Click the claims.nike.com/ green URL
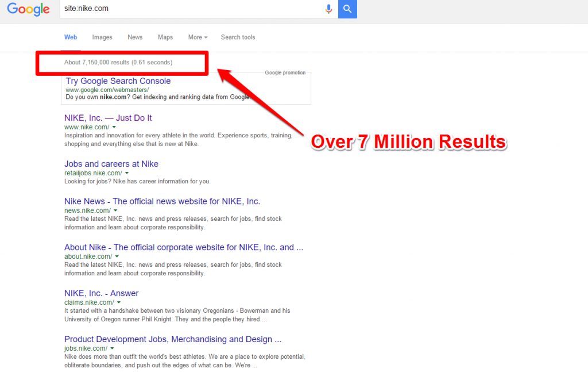 (89, 302)
